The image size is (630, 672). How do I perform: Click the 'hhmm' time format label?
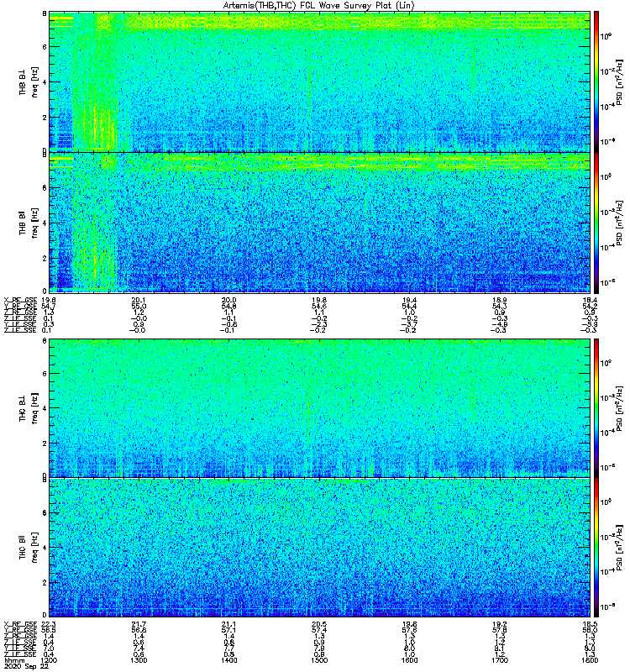(14, 660)
